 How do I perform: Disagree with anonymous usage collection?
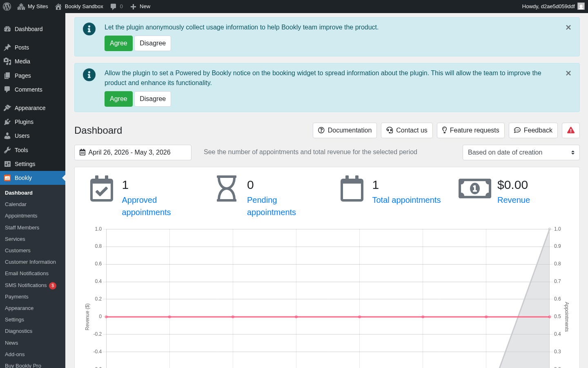(153, 43)
